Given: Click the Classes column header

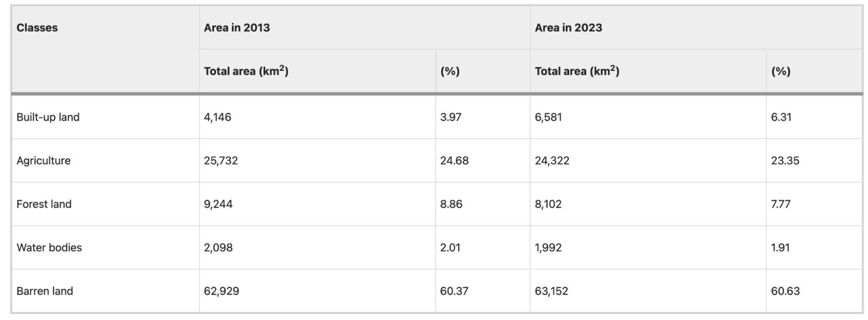Looking at the screenshot, I should pos(37,28).
